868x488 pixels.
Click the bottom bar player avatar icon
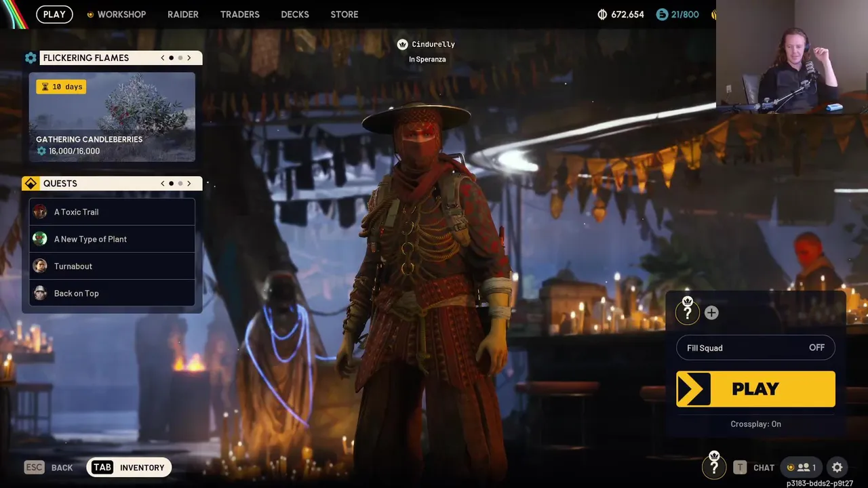pyautogui.click(x=713, y=466)
